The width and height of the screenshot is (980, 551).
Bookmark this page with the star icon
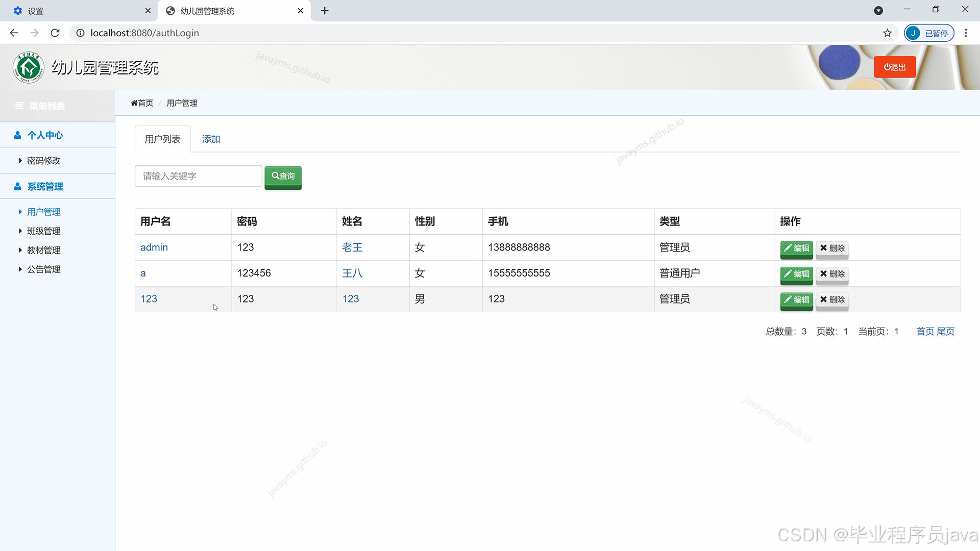(888, 33)
